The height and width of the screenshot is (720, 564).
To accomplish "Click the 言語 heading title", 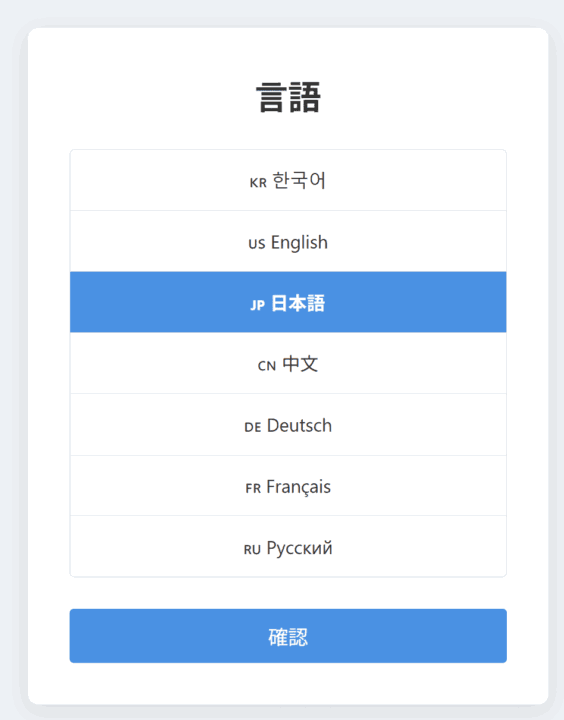I will click(x=288, y=97).
